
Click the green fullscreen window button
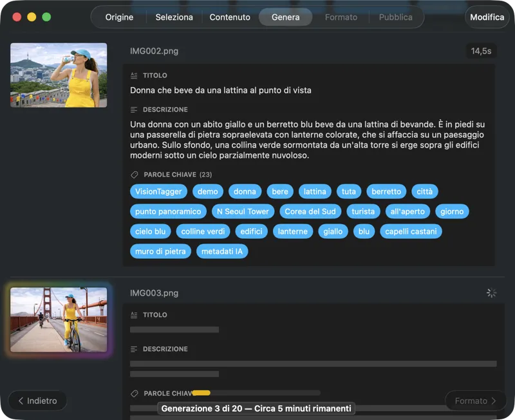click(x=46, y=17)
